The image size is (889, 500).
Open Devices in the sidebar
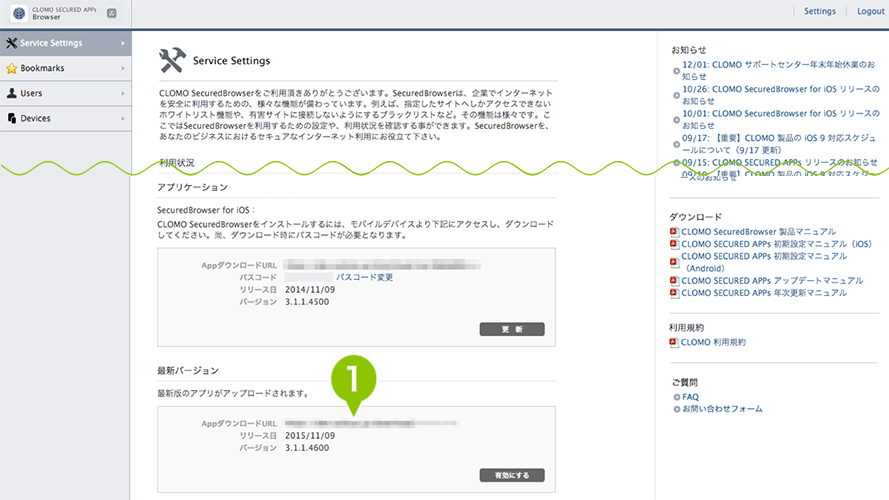point(66,118)
